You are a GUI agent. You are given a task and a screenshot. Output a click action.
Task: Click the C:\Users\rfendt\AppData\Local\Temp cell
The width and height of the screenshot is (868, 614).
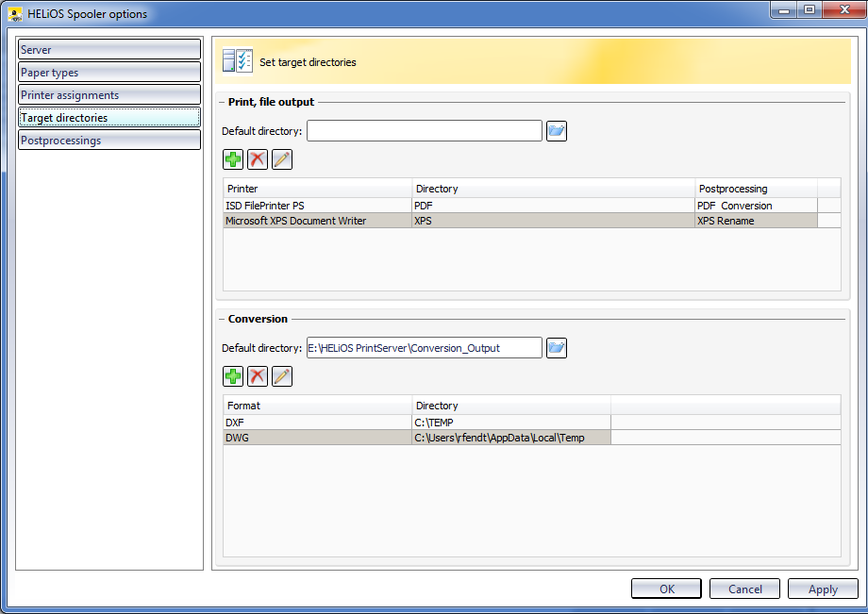point(511,438)
